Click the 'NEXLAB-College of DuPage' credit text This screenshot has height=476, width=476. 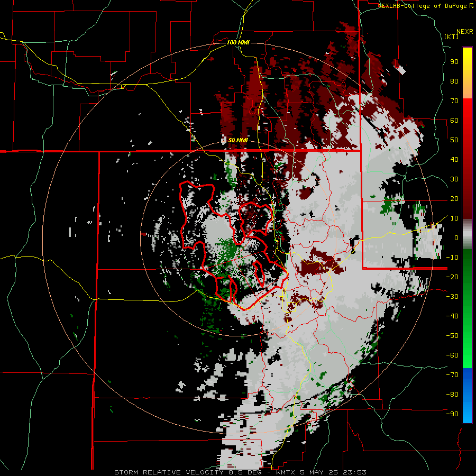click(422, 6)
